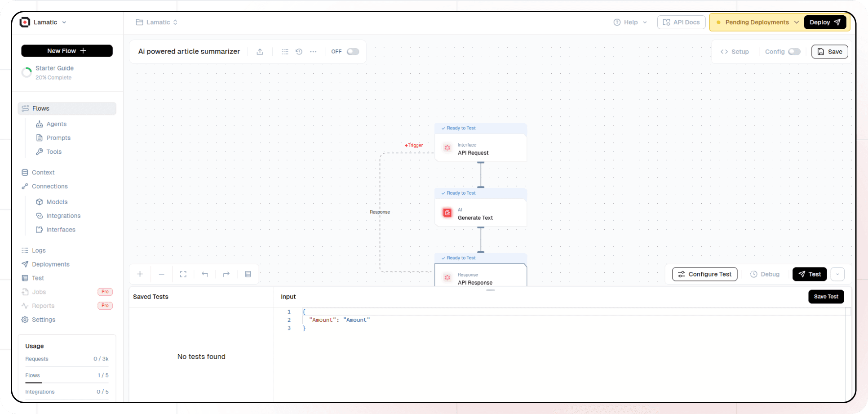This screenshot has width=868, height=414.
Task: Save the current test with Save Test
Action: 826,296
